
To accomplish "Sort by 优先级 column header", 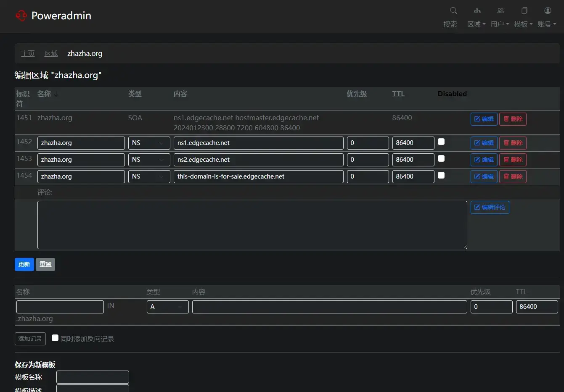I will (x=357, y=94).
